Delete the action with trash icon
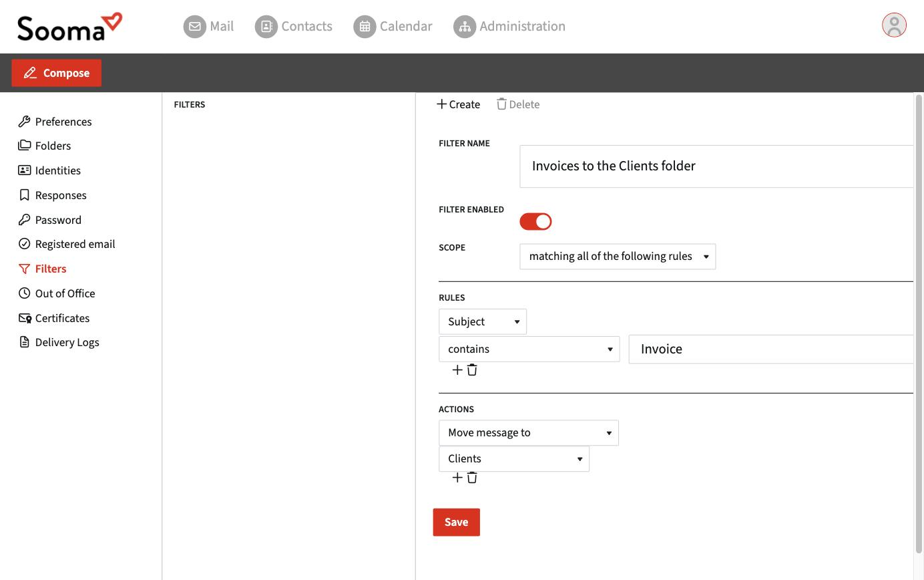Screen dimensions: 924x580 click(472, 477)
